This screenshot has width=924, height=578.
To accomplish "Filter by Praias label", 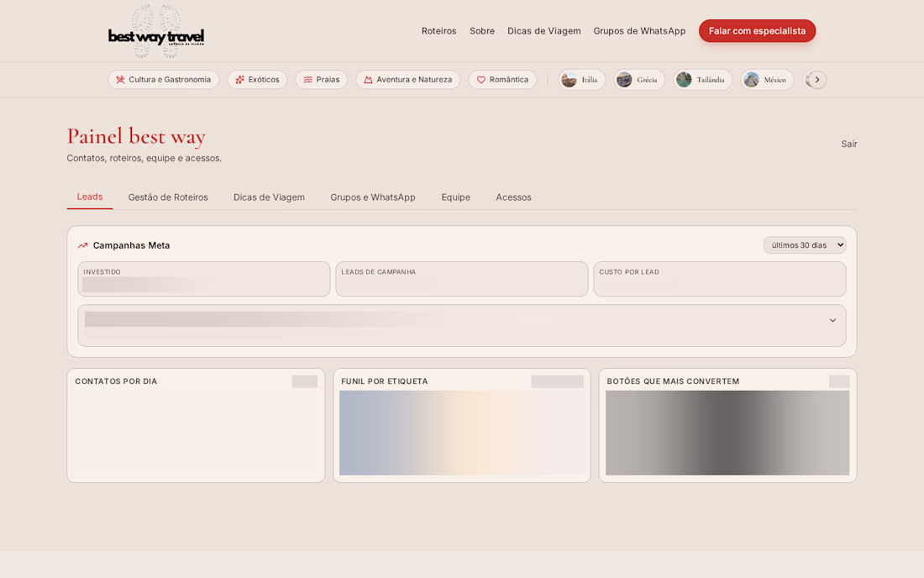I will click(x=328, y=80).
